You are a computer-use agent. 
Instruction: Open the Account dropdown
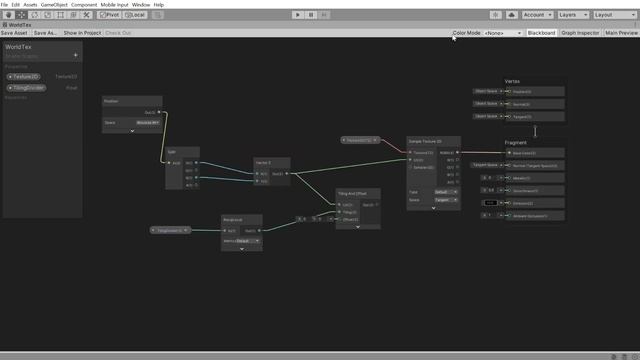[538, 15]
